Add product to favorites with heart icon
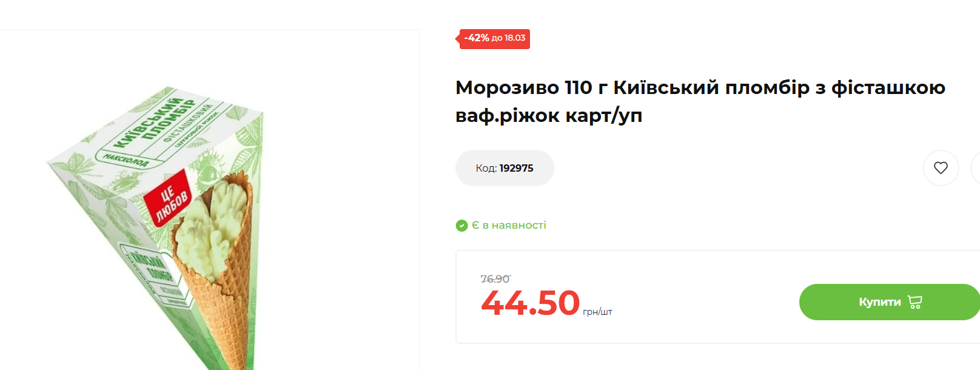 941,168
